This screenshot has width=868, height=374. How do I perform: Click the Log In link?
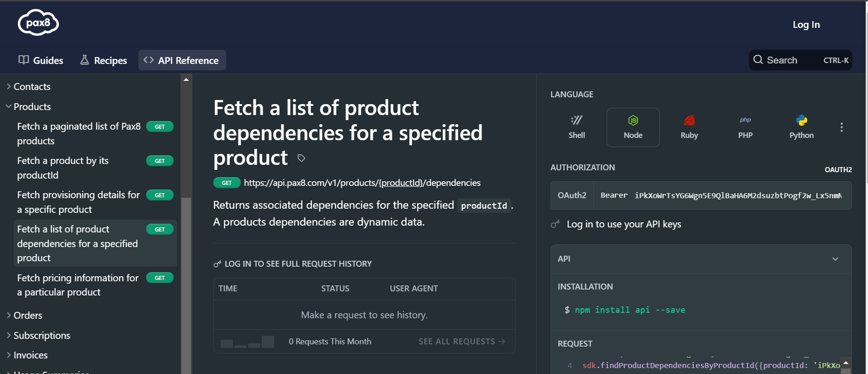pyautogui.click(x=806, y=25)
